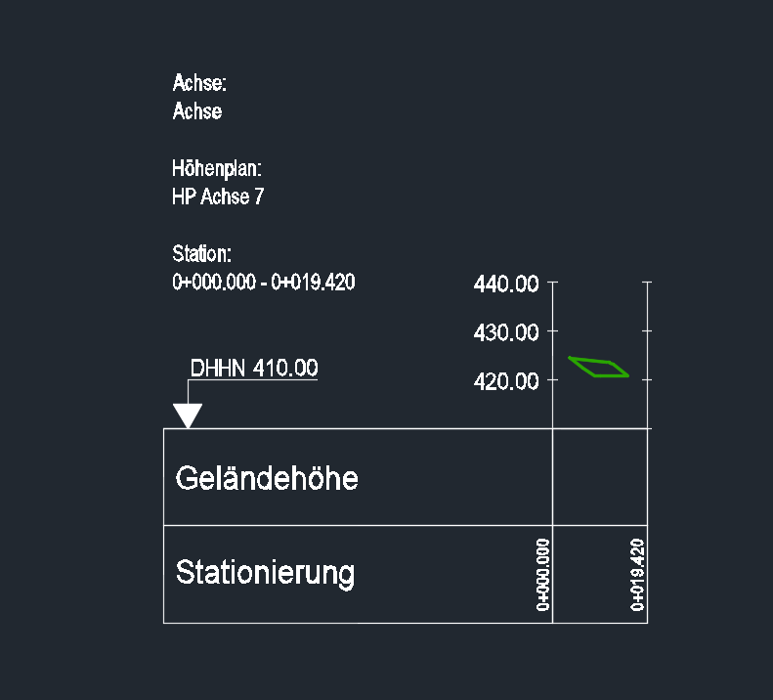Click the right vertical axis line at its top tick

click(647, 283)
